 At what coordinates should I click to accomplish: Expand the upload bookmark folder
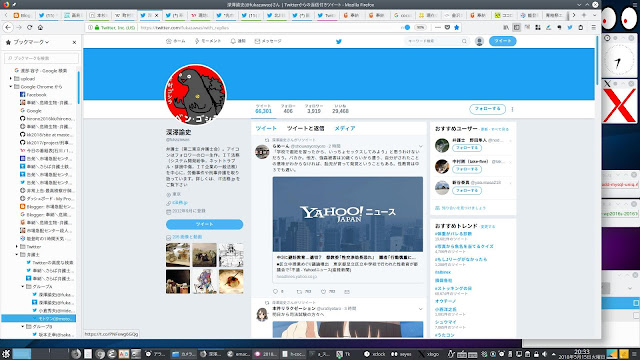coord(11,78)
